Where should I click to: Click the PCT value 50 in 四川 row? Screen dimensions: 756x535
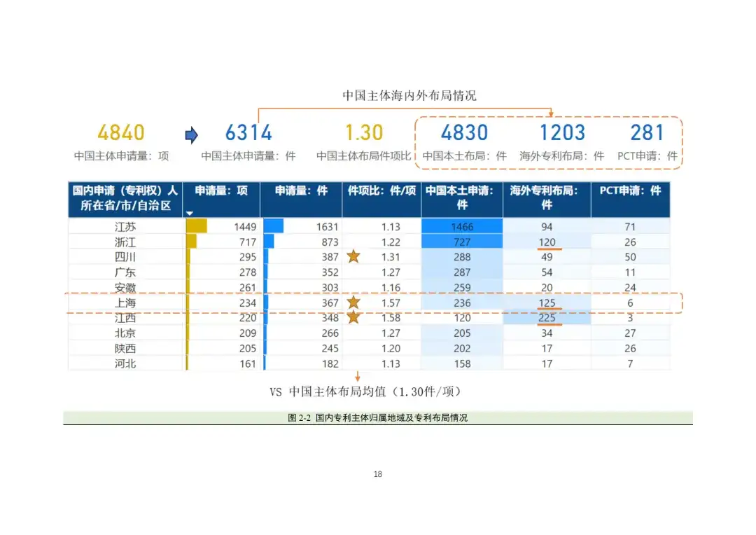point(630,256)
